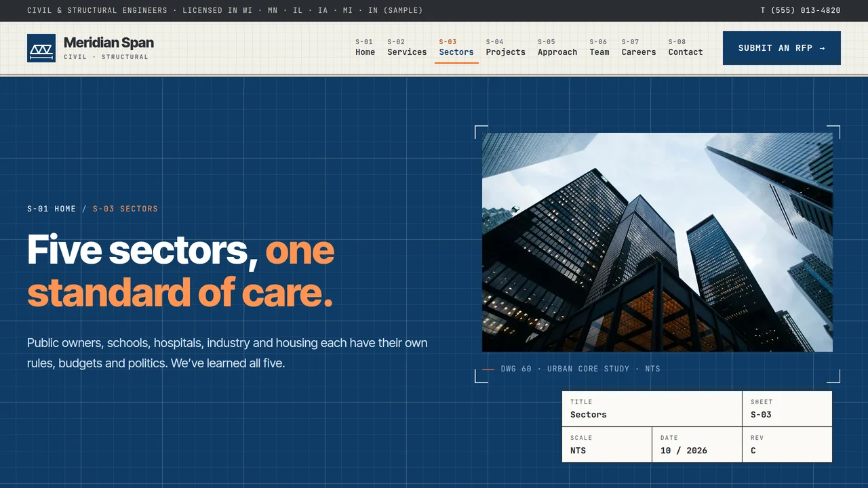Open the Contact nav link
The image size is (868, 488).
[686, 47]
